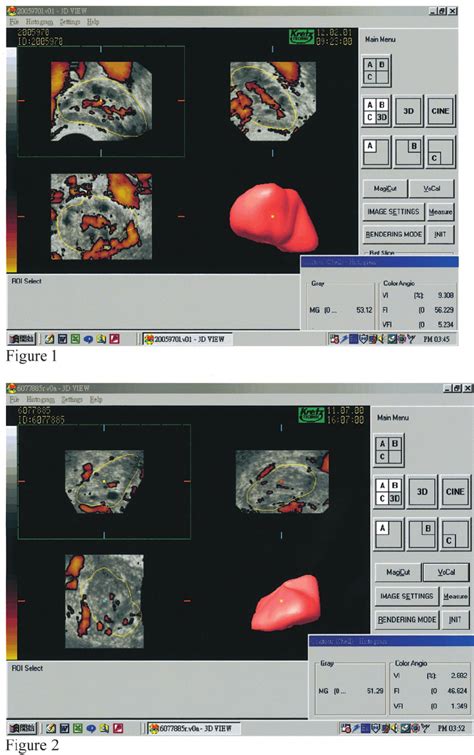This screenshot has height=755, width=474.
Task: Click the red Acrobat icon in Figure 2 quick launch
Action: pos(118,729)
